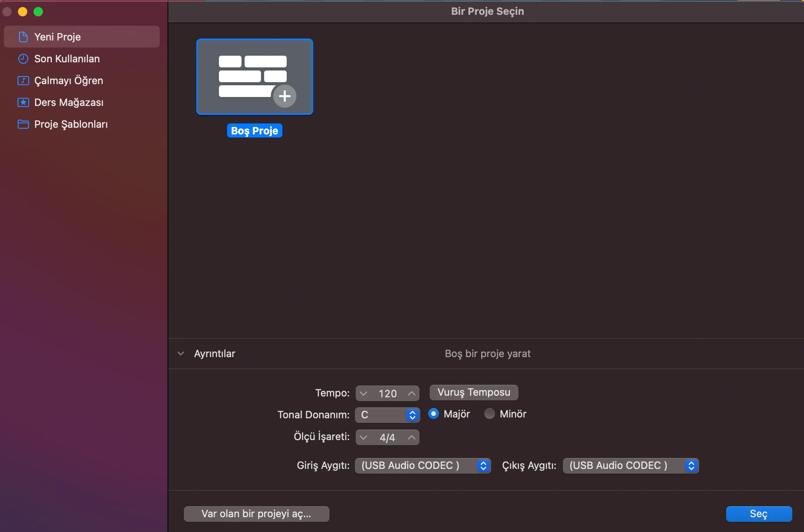The height and width of the screenshot is (532, 804).
Task: Click the plus icon on Boş Proje thumbnail
Action: tap(285, 96)
